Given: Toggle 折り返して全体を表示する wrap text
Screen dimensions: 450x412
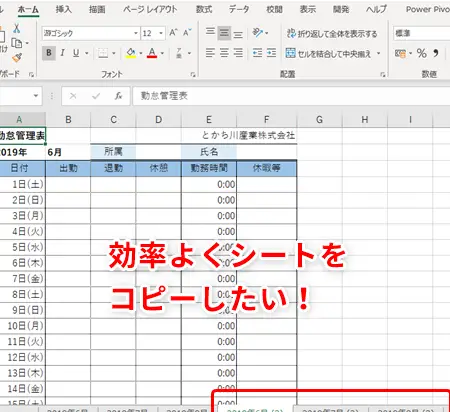Looking at the screenshot, I should 332,33.
